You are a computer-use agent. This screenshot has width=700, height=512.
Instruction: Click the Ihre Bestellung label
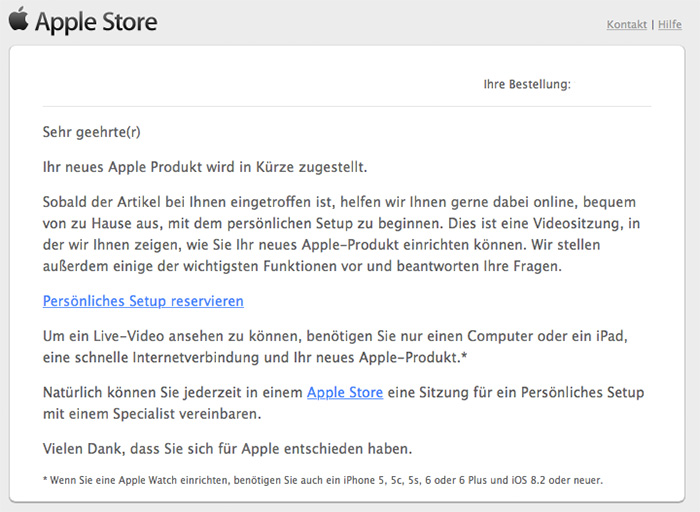point(527,84)
